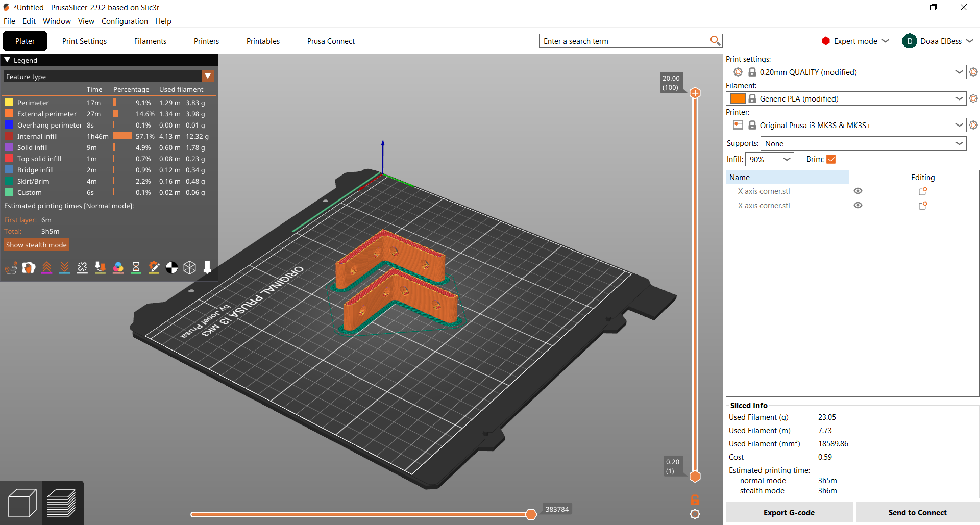The width and height of the screenshot is (980, 525).
Task: Click filament orange color swatch
Action: (738, 98)
